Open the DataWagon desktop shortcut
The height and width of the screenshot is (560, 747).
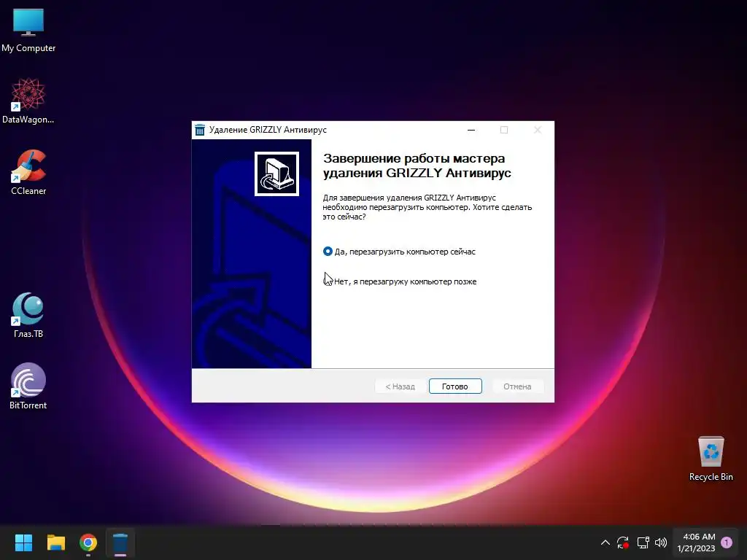[x=28, y=101]
